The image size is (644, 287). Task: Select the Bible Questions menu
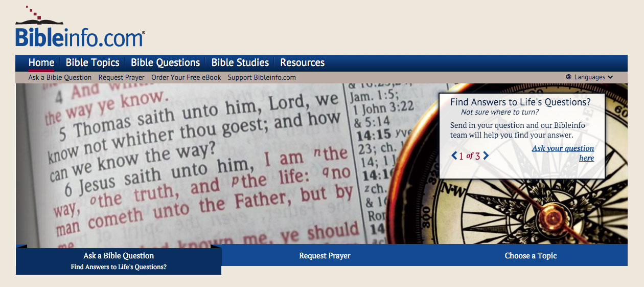pyautogui.click(x=165, y=63)
